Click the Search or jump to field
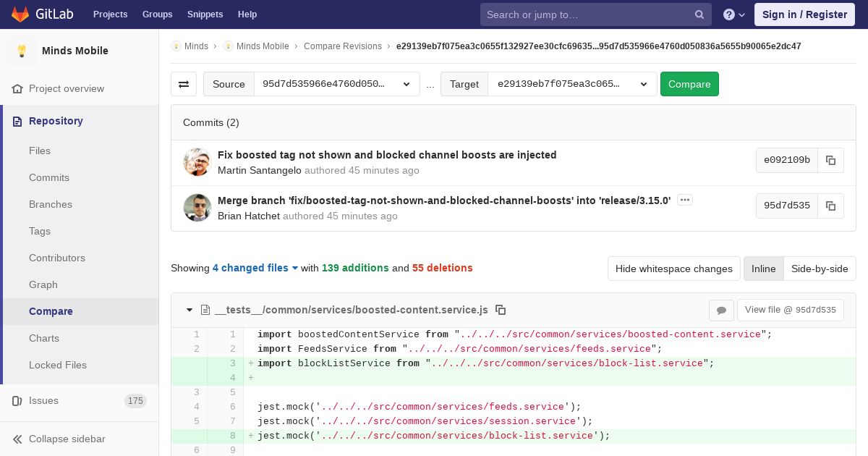Screen dimensions: 868x456 [x=586, y=14]
